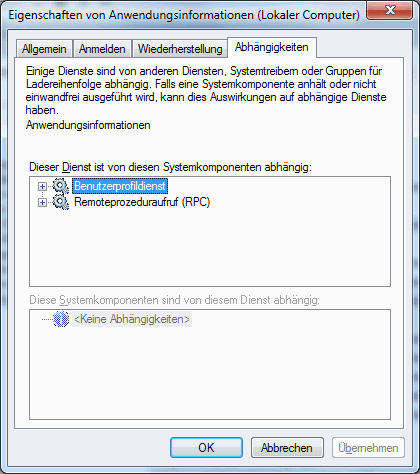Click the Anwendungsinformationen service name label
The height and width of the screenshot is (474, 420).
click(88, 125)
